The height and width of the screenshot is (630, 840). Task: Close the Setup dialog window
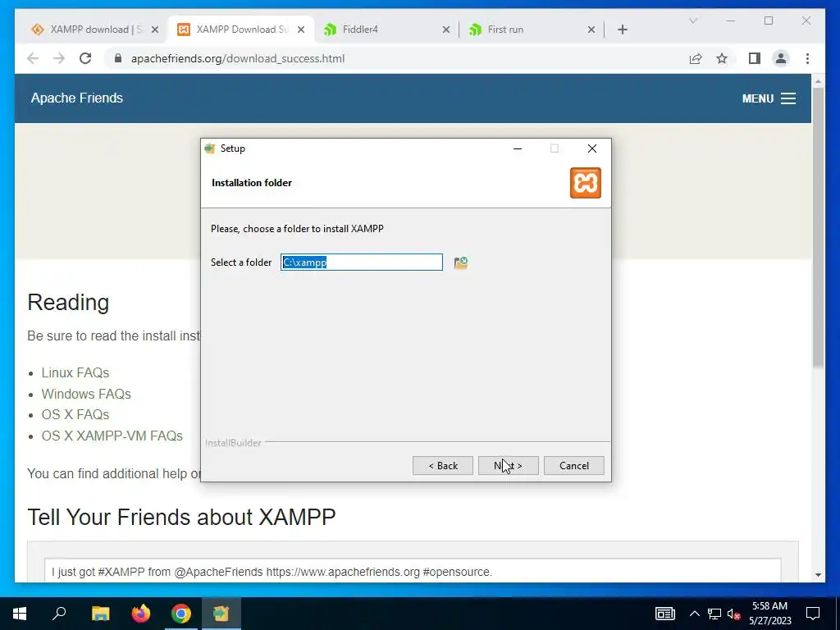point(592,148)
